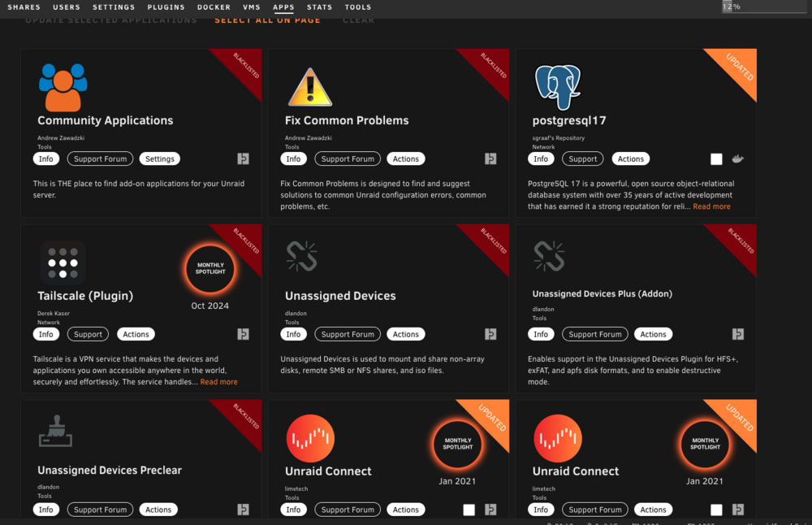The width and height of the screenshot is (812, 525).
Task: Click the postgresql17 elephant logo
Action: click(557, 87)
